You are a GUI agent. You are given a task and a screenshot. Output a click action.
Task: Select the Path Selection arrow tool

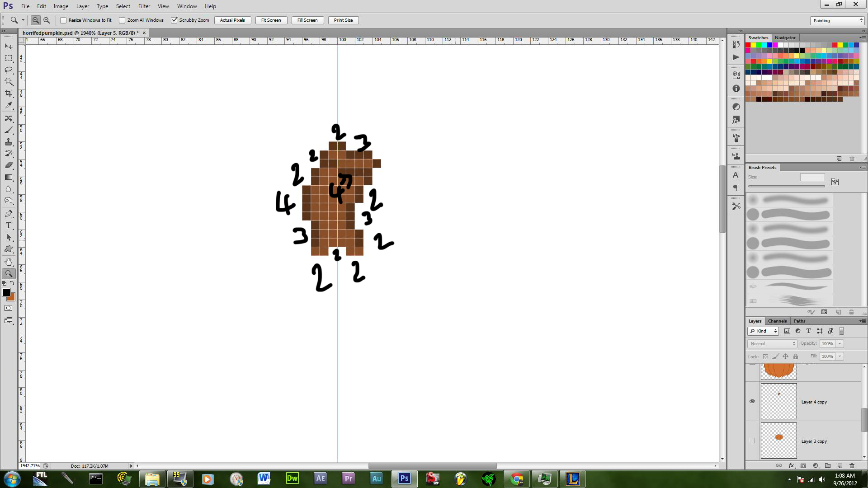[9, 237]
